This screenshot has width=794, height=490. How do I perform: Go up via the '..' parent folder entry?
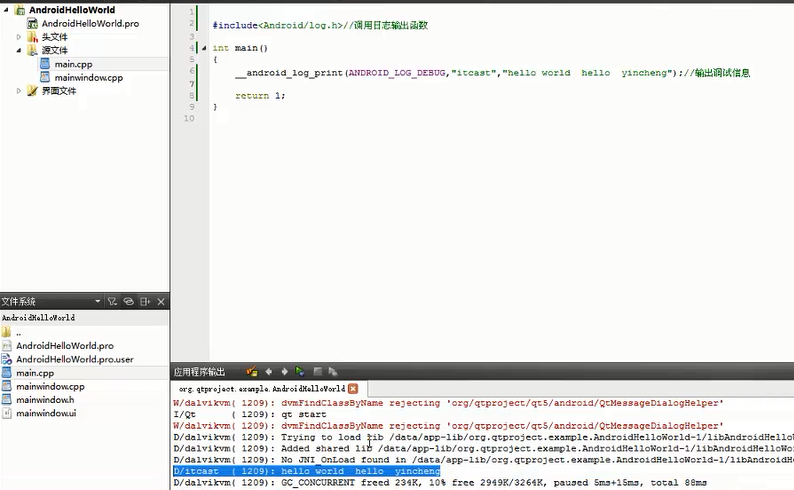tap(18, 333)
